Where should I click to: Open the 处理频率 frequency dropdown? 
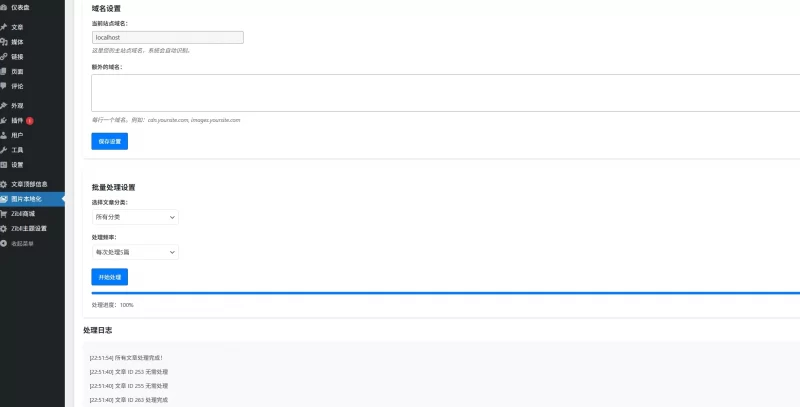[x=135, y=252]
